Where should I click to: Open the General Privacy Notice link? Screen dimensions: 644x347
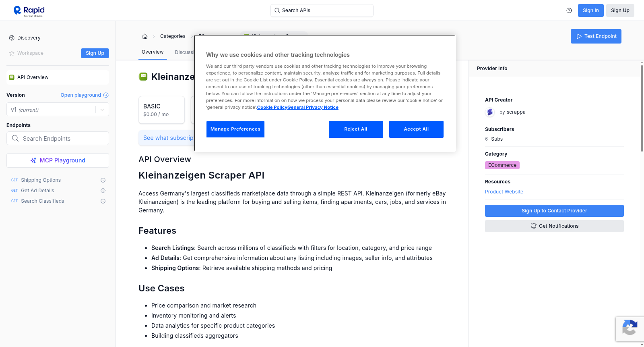(313, 108)
